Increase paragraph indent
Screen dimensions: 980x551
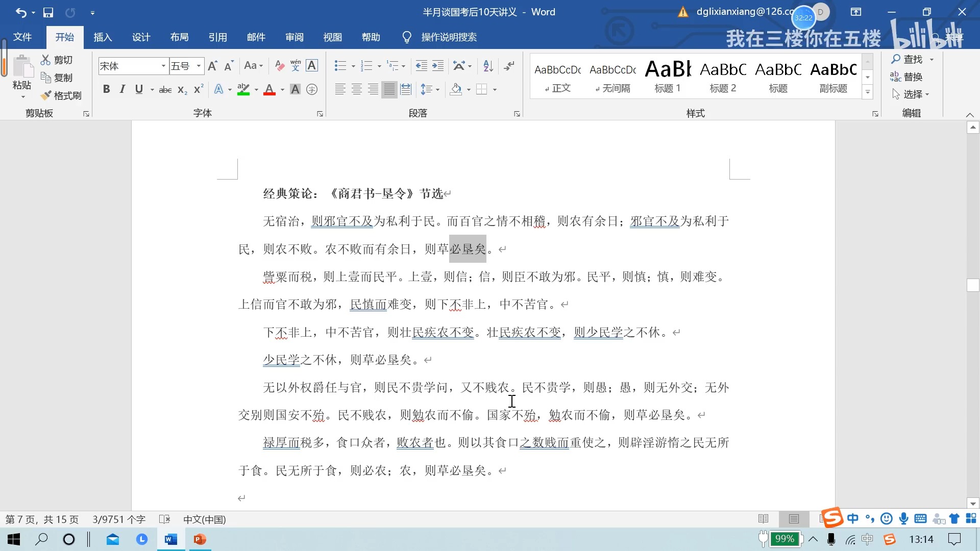click(438, 66)
